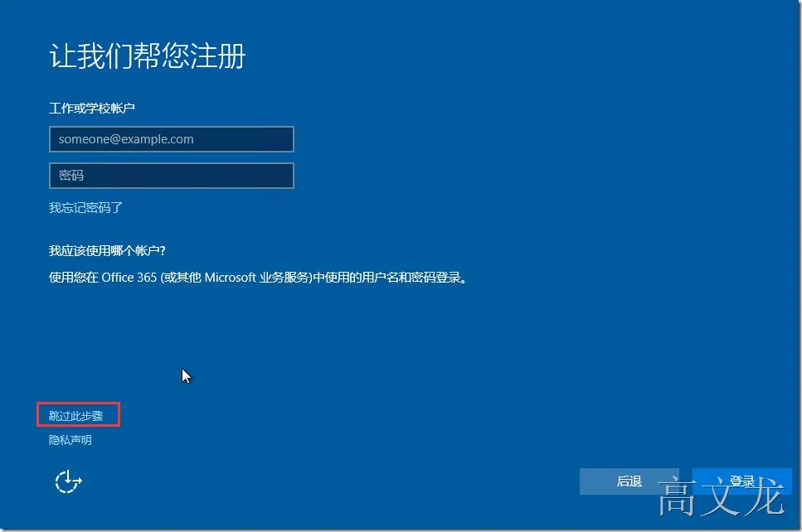The width and height of the screenshot is (802, 532).
Task: Click the 我应该使用哪个帐户? text
Action: (x=107, y=250)
